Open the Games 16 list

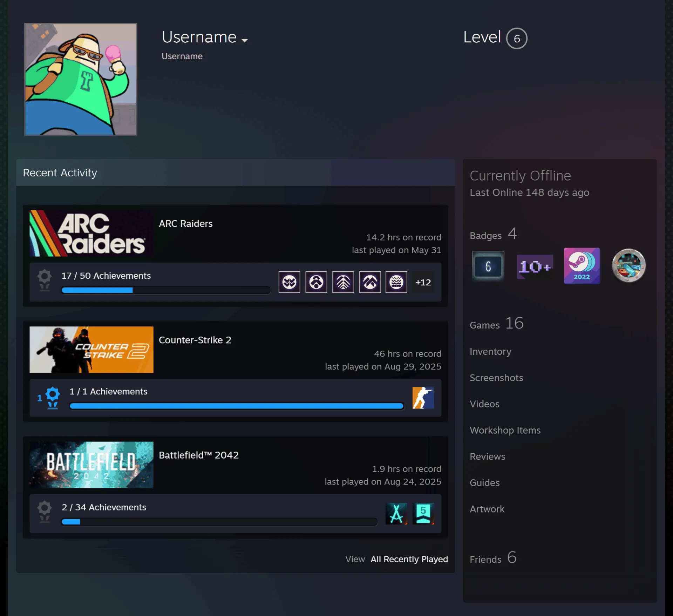[496, 323]
